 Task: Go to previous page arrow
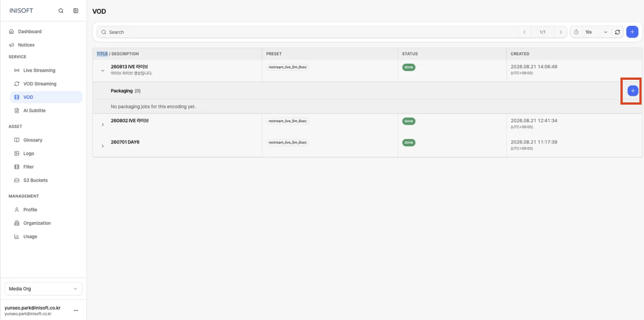(x=524, y=32)
